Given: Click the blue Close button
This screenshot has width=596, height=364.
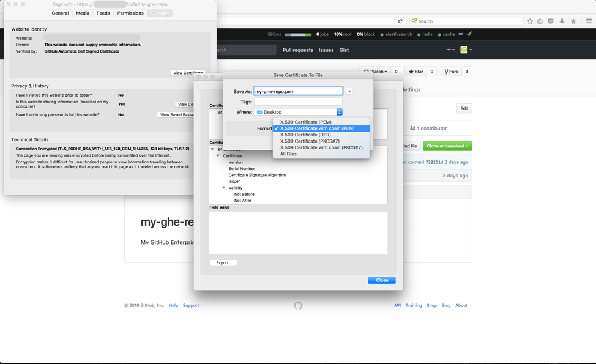Looking at the screenshot, I should [x=382, y=280].
